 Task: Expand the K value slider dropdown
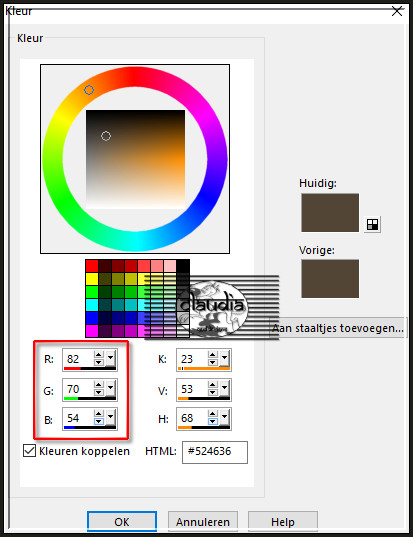pos(224,359)
